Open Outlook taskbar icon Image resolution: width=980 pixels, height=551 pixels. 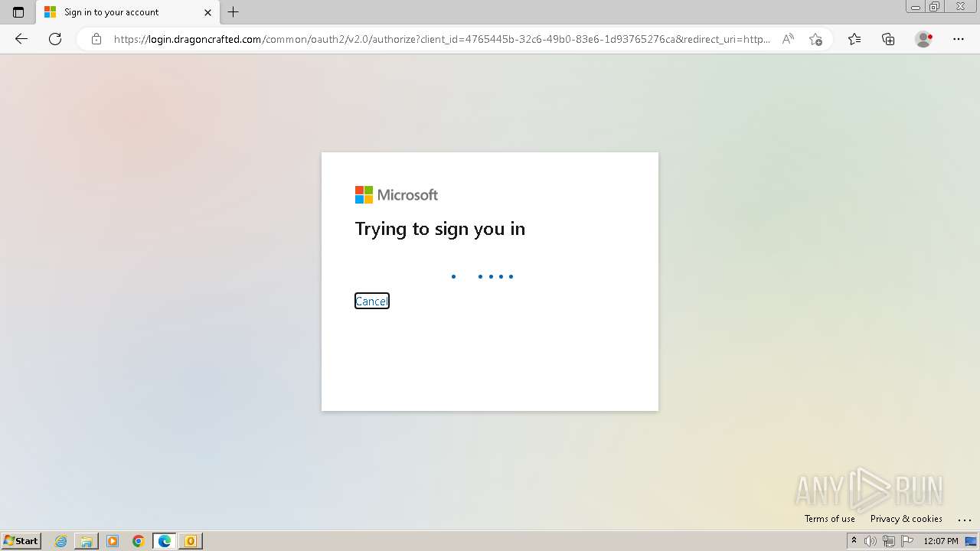pos(191,541)
